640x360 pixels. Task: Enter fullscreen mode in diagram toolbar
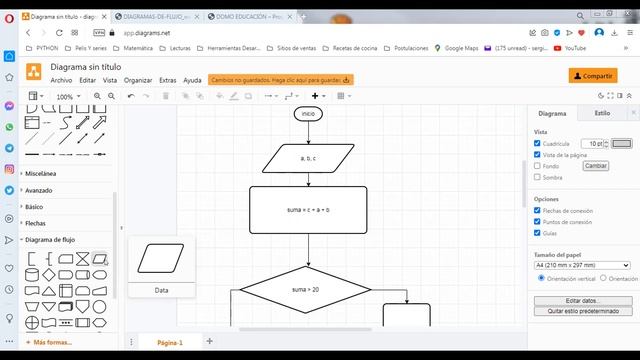pos(610,96)
